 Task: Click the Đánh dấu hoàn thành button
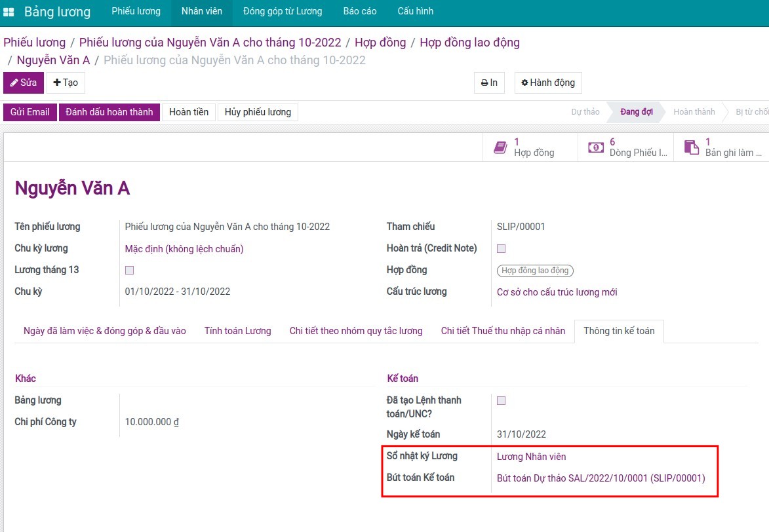coord(109,112)
